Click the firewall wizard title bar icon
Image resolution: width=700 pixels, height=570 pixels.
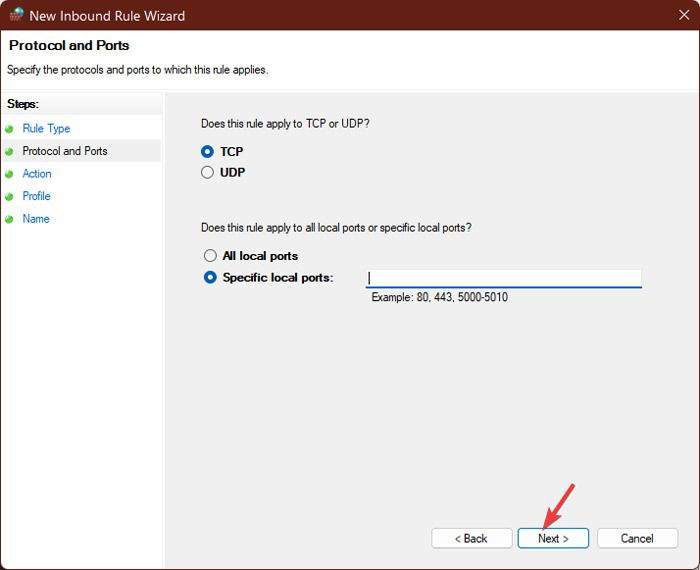pyautogui.click(x=16, y=14)
